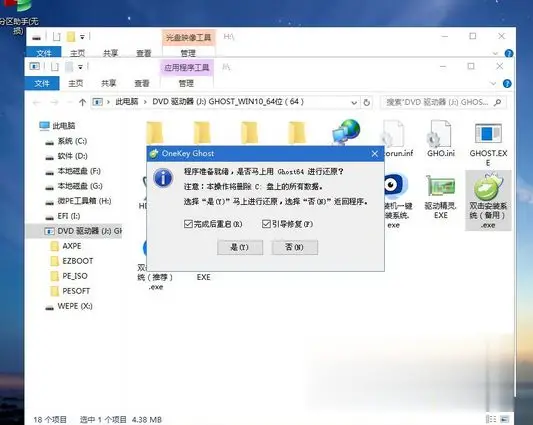Click the Up arrow navigation button
The image size is (533, 425).
click(x=82, y=102)
